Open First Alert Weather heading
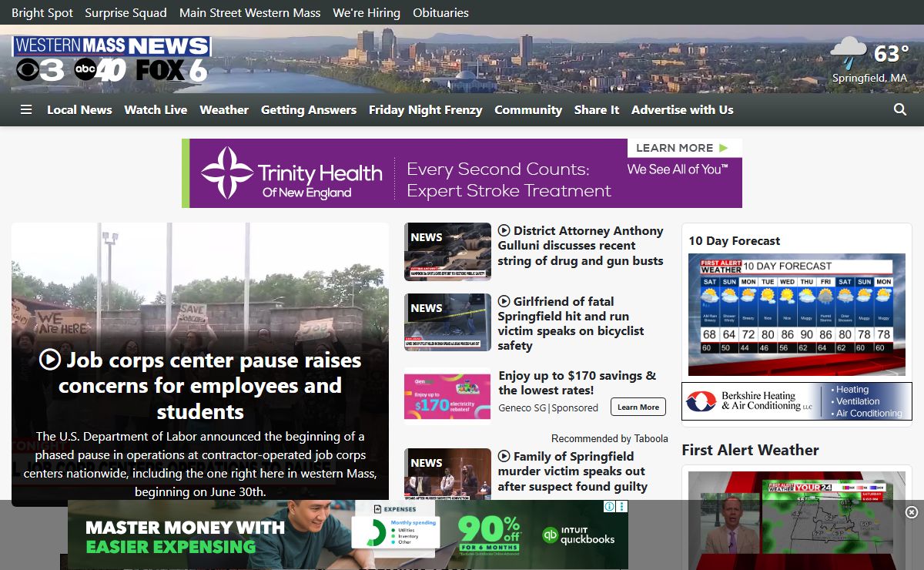This screenshot has height=570, width=924. pos(750,450)
